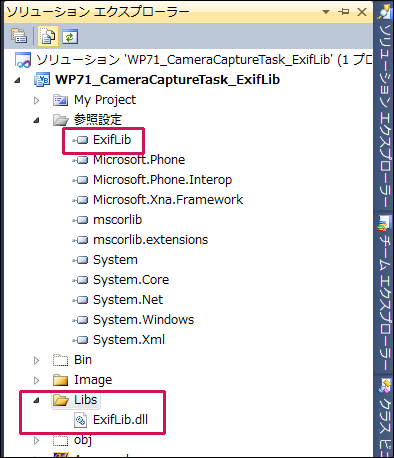Select My Project item
Screen dimensions: 394x458
(105, 100)
